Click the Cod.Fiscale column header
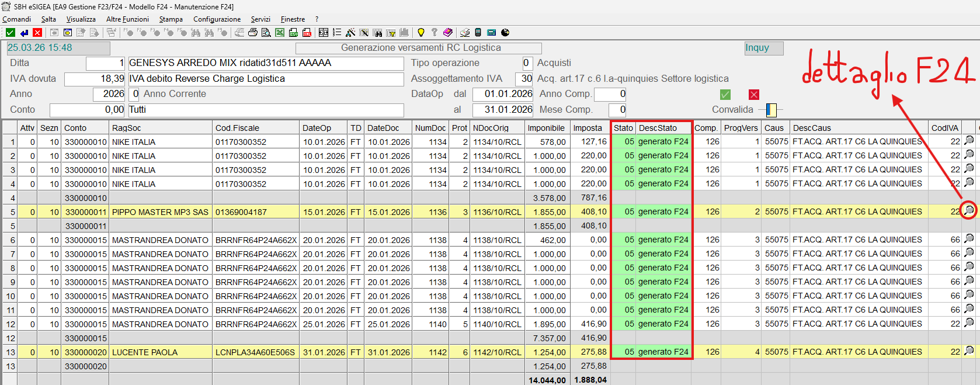Image resolution: width=980 pixels, height=385 pixels. [x=256, y=127]
